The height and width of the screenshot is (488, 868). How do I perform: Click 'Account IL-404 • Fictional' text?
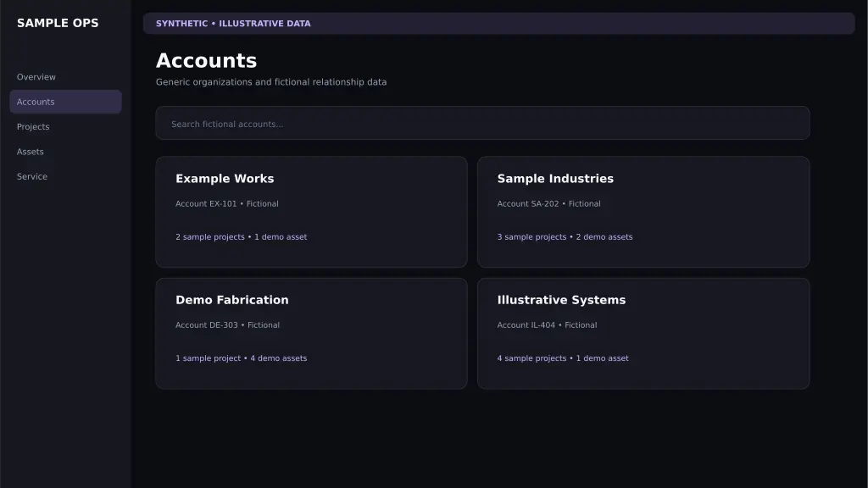point(547,325)
